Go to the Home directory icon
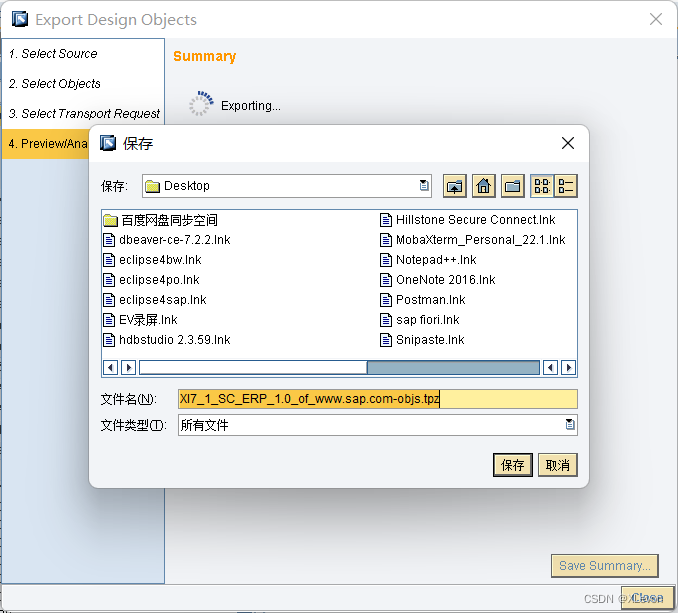This screenshot has height=613, width=678. 483,186
